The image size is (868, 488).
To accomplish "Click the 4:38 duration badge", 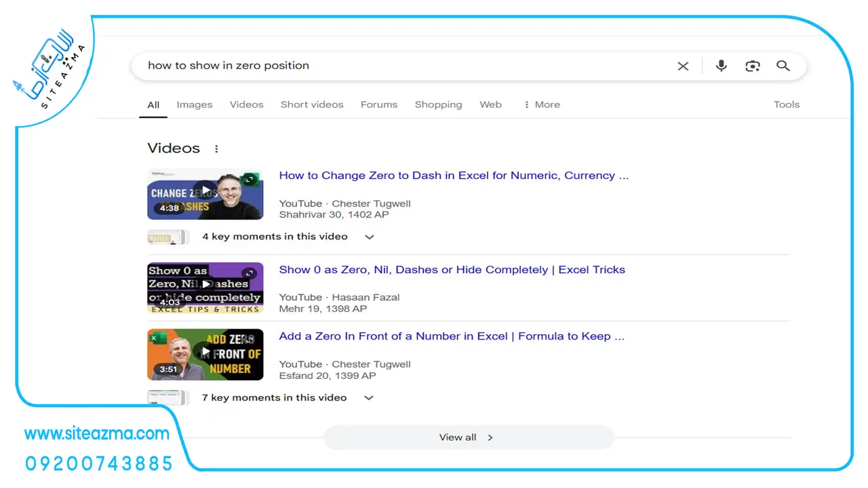I will [x=170, y=208].
